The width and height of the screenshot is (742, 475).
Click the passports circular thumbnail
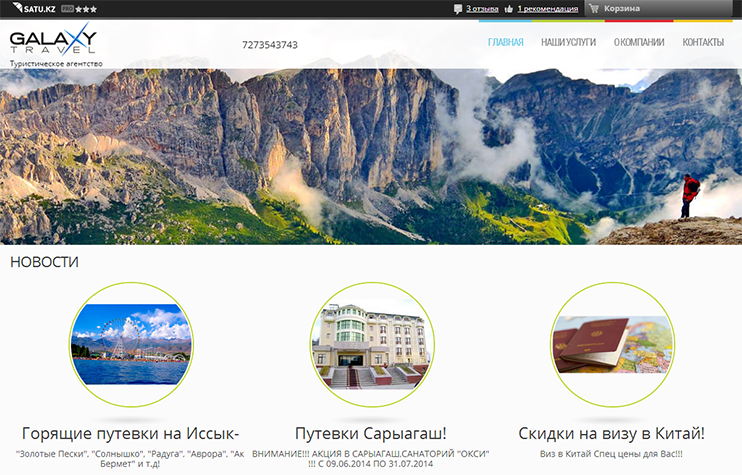(x=612, y=344)
